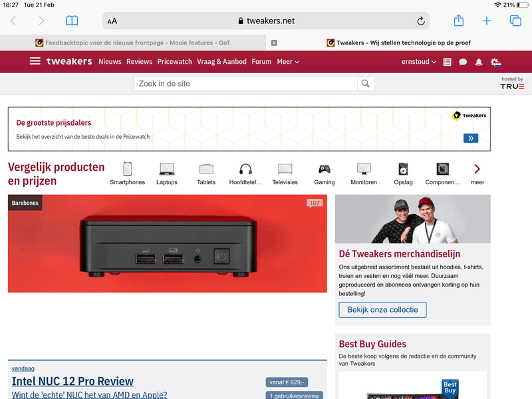Screen dimensions: 532x399
Task: Open Dé Tweakers merchandiselijn heading
Action: coord(400,254)
